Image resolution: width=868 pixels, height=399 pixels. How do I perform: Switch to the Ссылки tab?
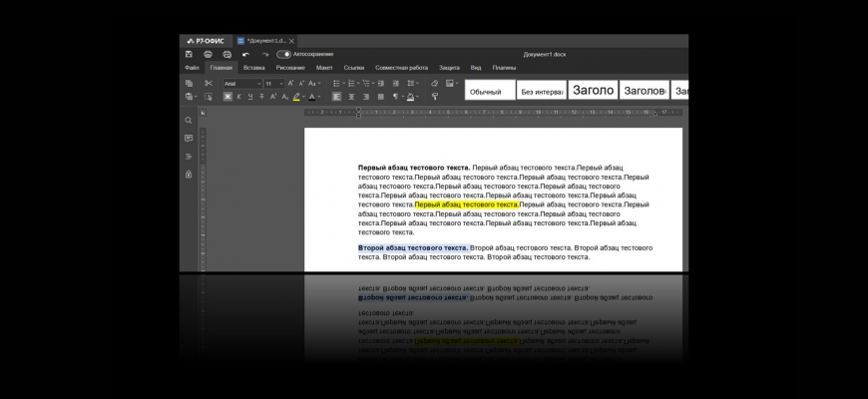(354, 68)
